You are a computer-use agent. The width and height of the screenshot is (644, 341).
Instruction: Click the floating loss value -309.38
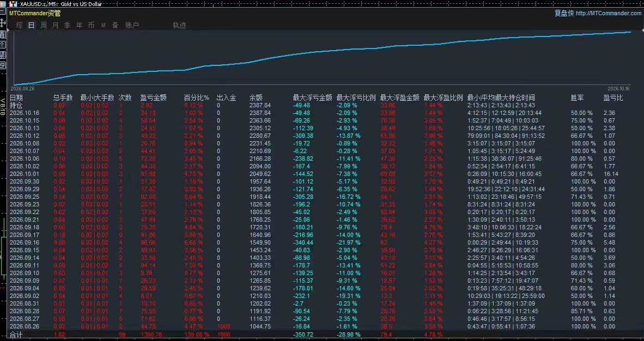pos(303,136)
